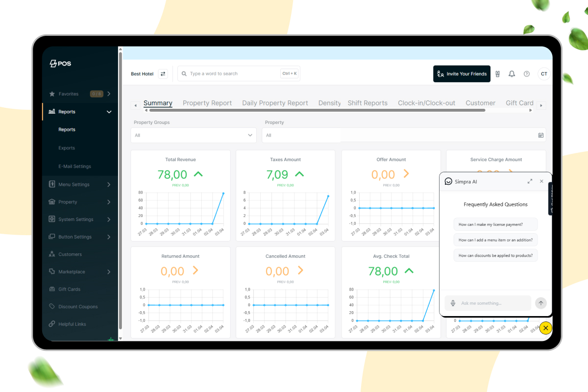Viewport: 588px width, 392px height.
Task: Click the Discount Coupons tag icon
Action: 52,306
